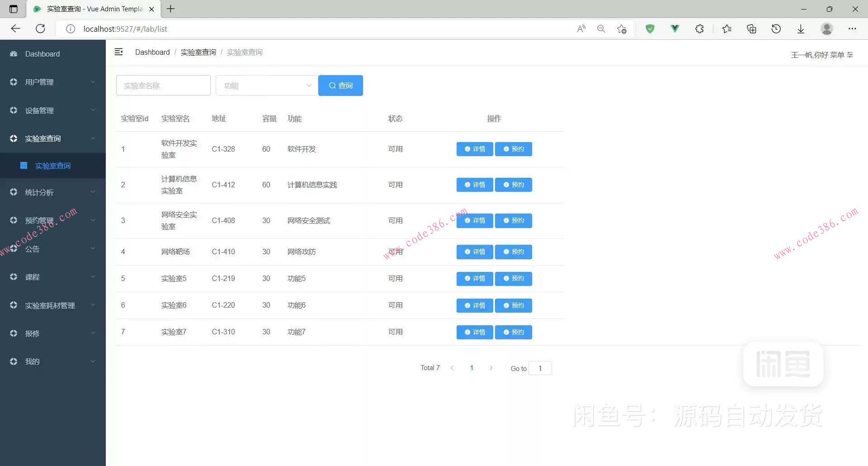Open the Dashboard from the sidebar

tap(42, 54)
